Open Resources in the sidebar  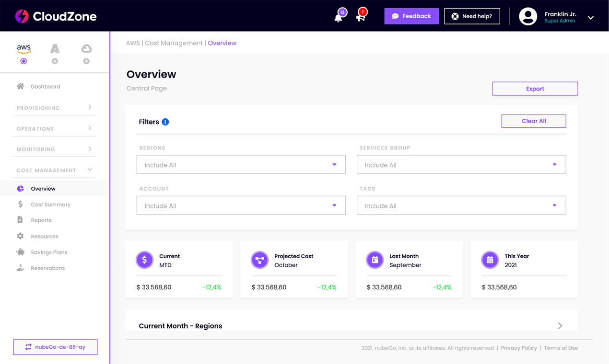pyautogui.click(x=45, y=236)
